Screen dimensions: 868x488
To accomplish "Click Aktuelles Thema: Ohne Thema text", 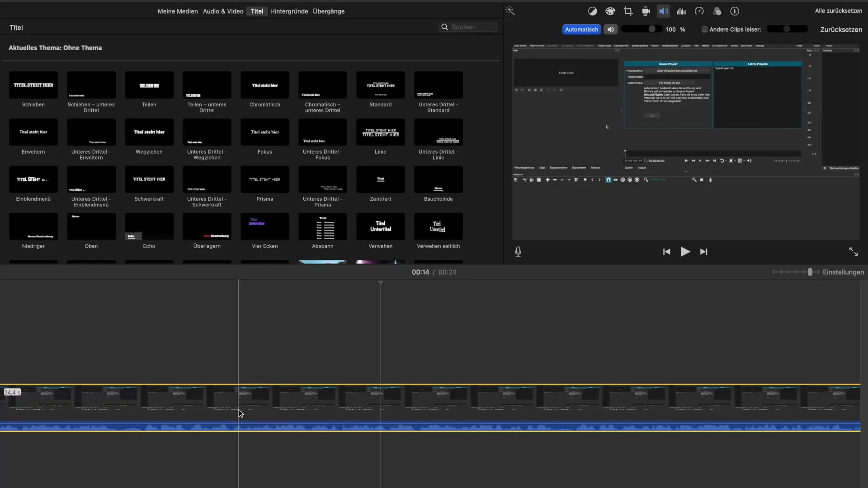I will pos(55,48).
